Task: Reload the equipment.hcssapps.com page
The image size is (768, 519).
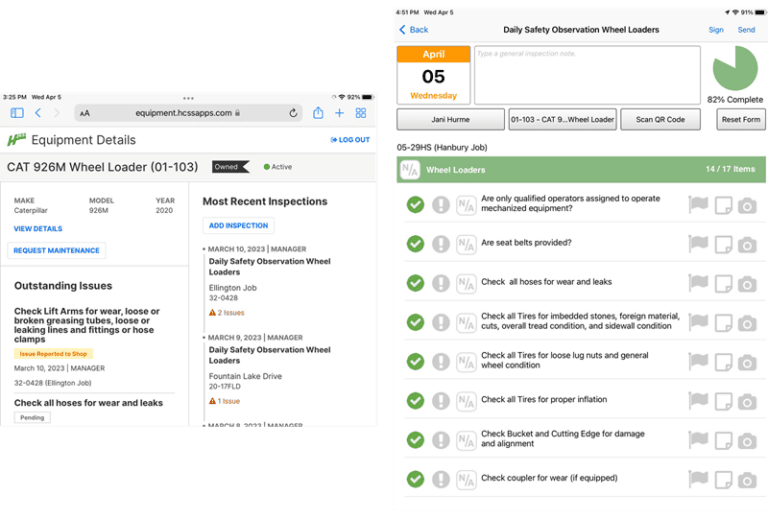Action: (293, 113)
